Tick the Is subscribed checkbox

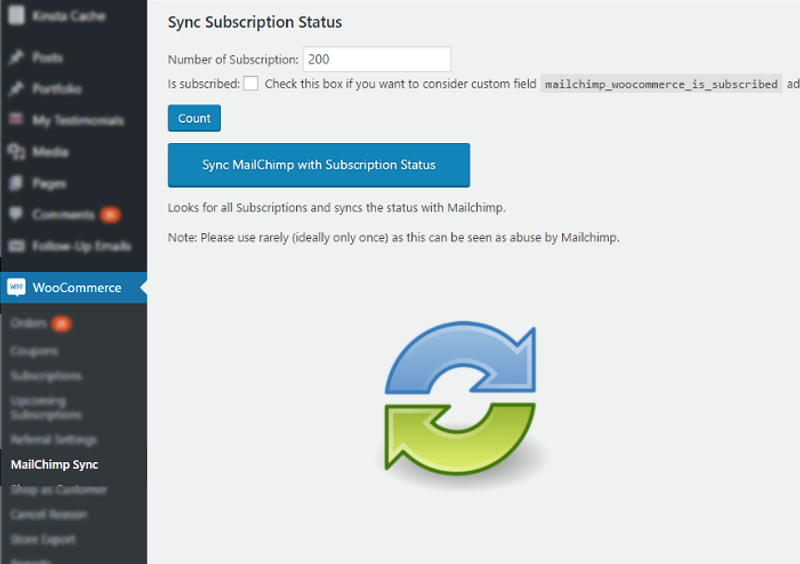pos(251,84)
